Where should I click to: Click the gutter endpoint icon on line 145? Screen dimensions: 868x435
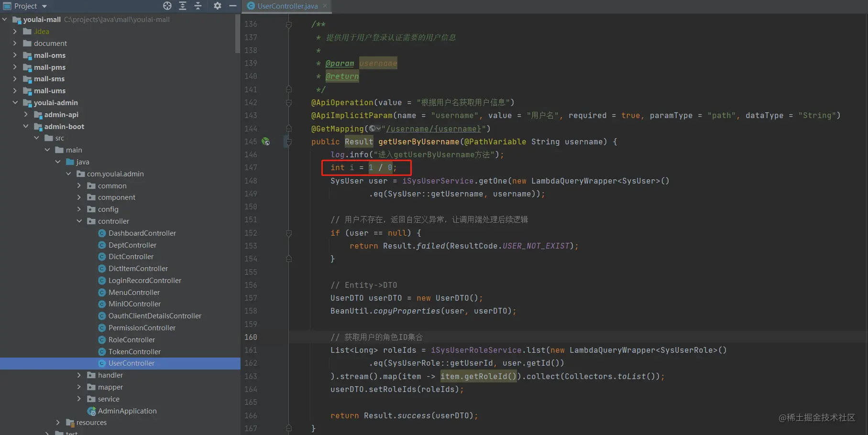[x=266, y=141]
